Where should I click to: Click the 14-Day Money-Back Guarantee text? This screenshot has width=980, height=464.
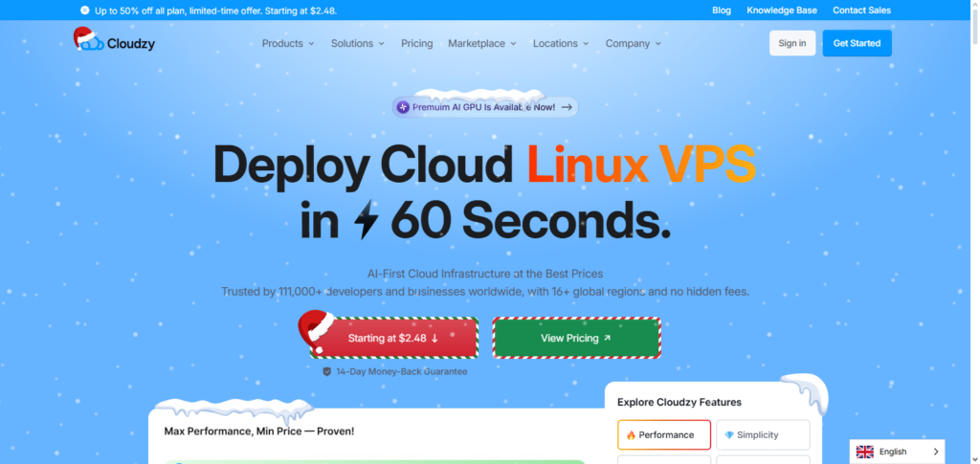pos(401,371)
